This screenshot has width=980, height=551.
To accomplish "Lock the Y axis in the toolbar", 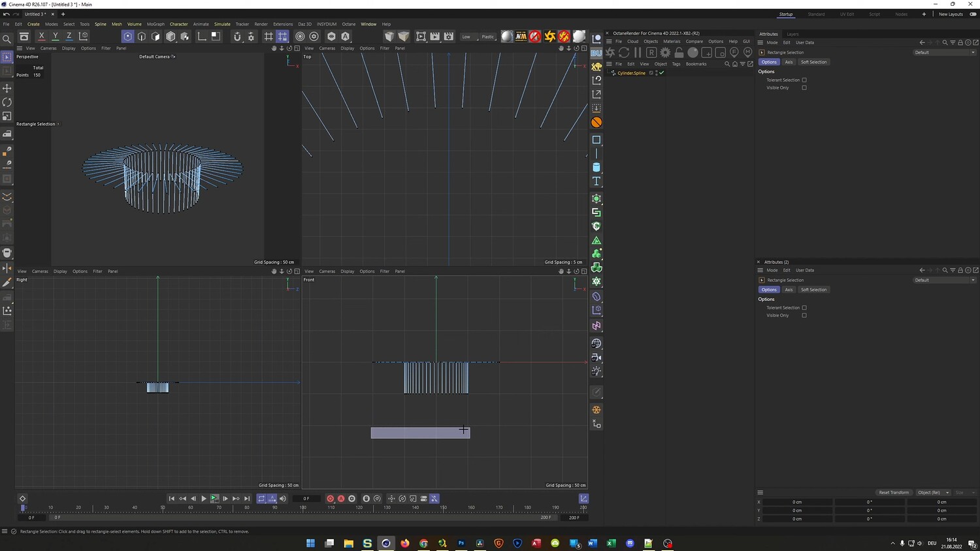I will (55, 37).
